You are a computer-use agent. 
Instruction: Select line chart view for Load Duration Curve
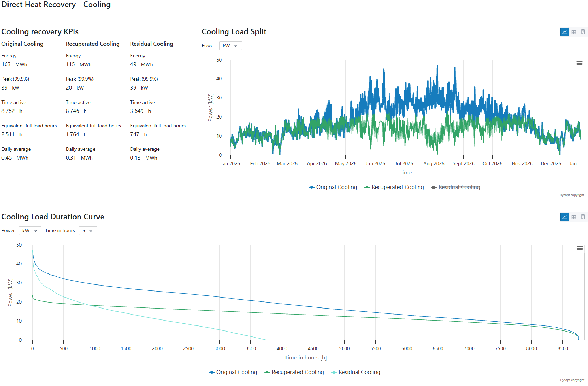[x=564, y=217]
